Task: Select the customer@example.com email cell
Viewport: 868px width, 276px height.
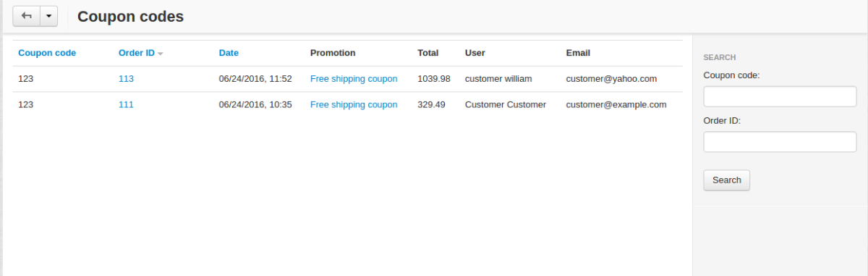Action: click(x=616, y=104)
